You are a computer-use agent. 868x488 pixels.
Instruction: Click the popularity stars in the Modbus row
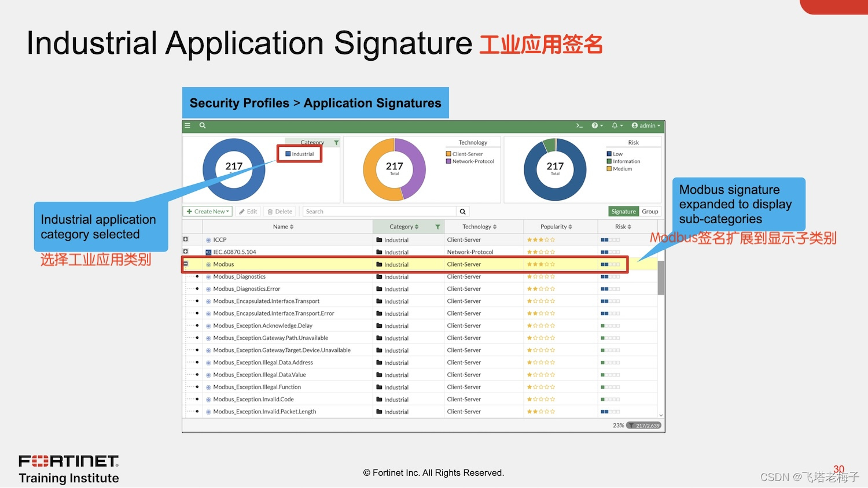click(541, 264)
